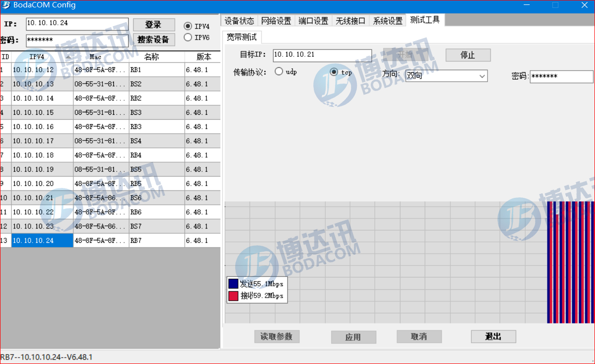Click the 搜索设备 search devices button

pyautogui.click(x=153, y=40)
